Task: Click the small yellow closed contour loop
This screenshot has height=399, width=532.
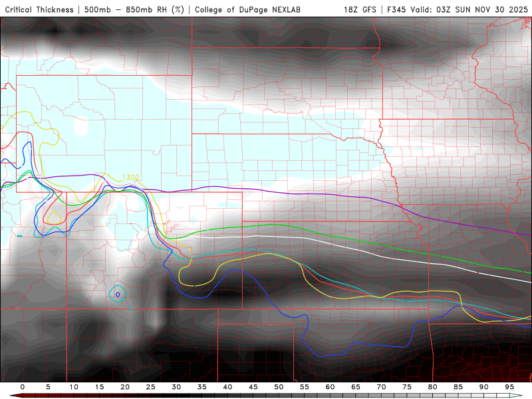Action: click(x=55, y=217)
